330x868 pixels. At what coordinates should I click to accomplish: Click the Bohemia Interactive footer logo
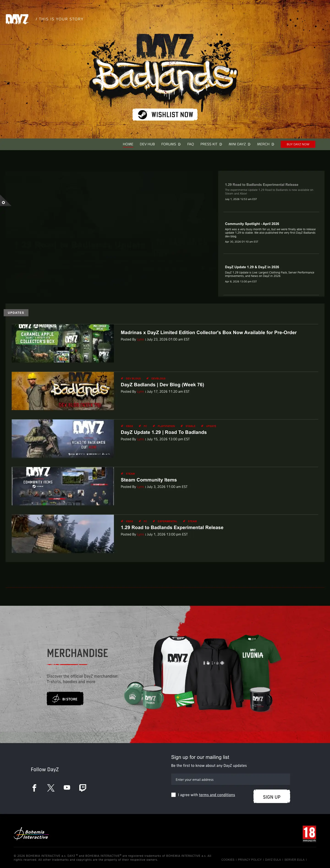(31, 834)
